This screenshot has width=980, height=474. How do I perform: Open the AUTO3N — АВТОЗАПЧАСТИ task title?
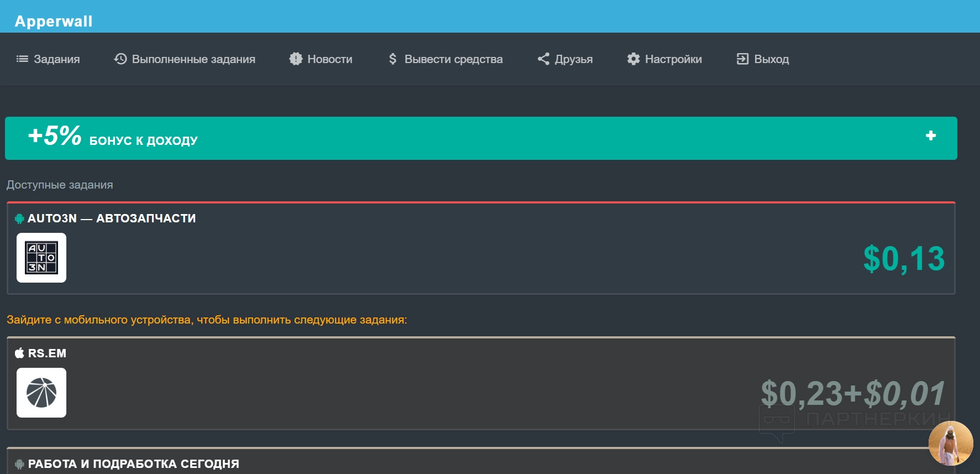[x=112, y=218]
